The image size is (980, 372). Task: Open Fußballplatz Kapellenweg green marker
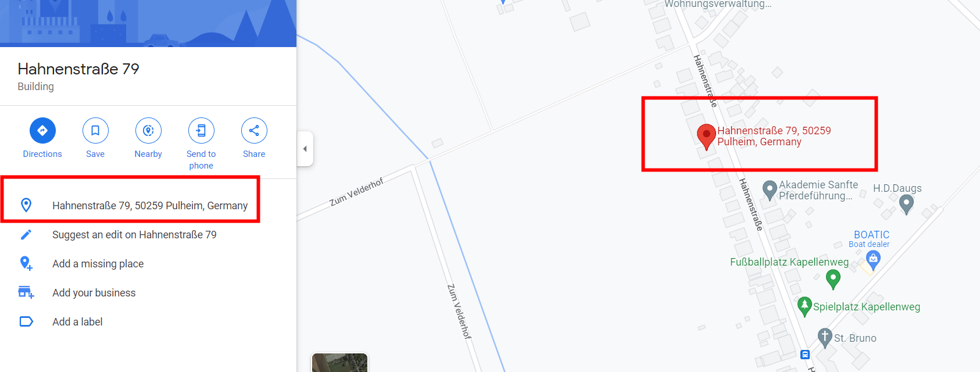pos(833,279)
